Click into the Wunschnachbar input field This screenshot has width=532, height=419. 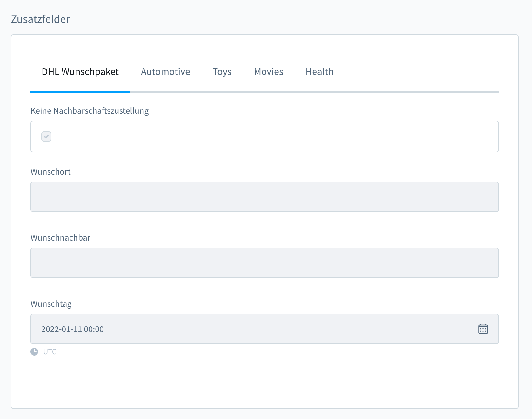[264, 263]
